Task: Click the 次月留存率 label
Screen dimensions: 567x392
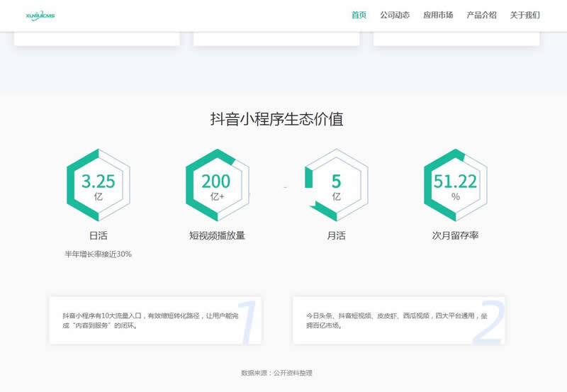Action: (x=455, y=235)
